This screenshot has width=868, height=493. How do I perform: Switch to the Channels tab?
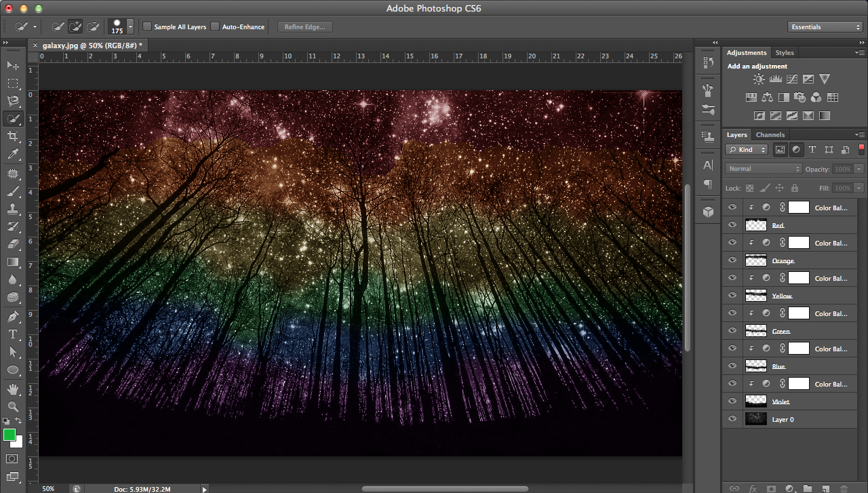pos(770,134)
